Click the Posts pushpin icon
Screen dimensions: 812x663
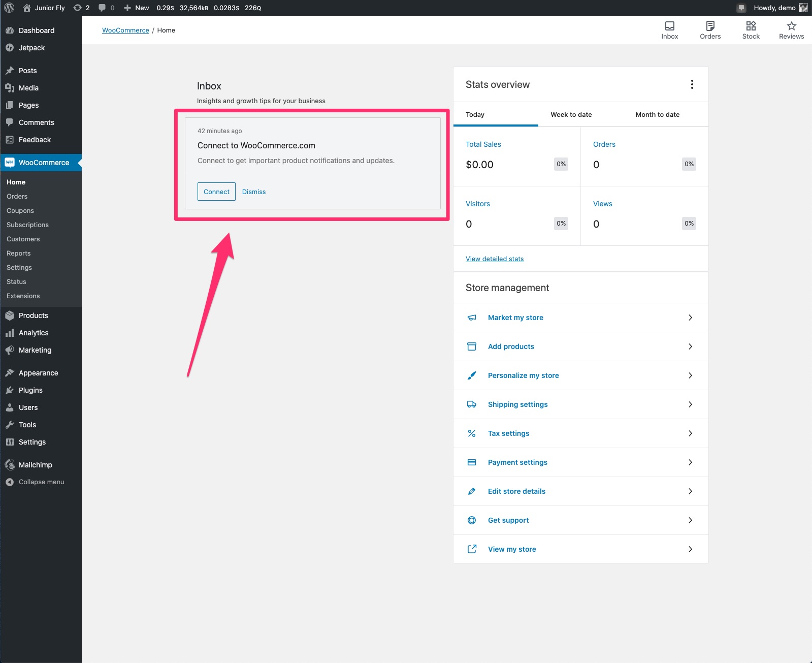point(10,71)
